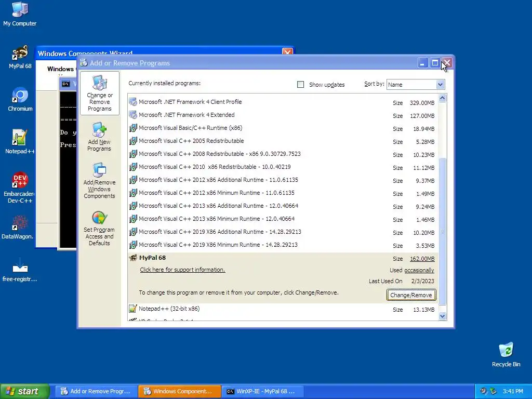
Task: Click icon of Visual C++ 2010 x86 Redistributable
Action: (133, 167)
